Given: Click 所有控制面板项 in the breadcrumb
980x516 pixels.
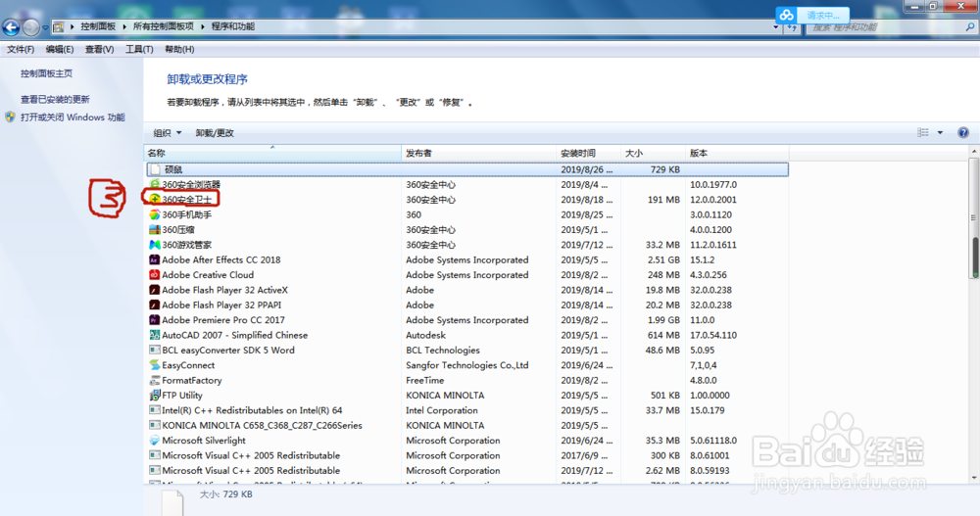Looking at the screenshot, I should [163, 26].
